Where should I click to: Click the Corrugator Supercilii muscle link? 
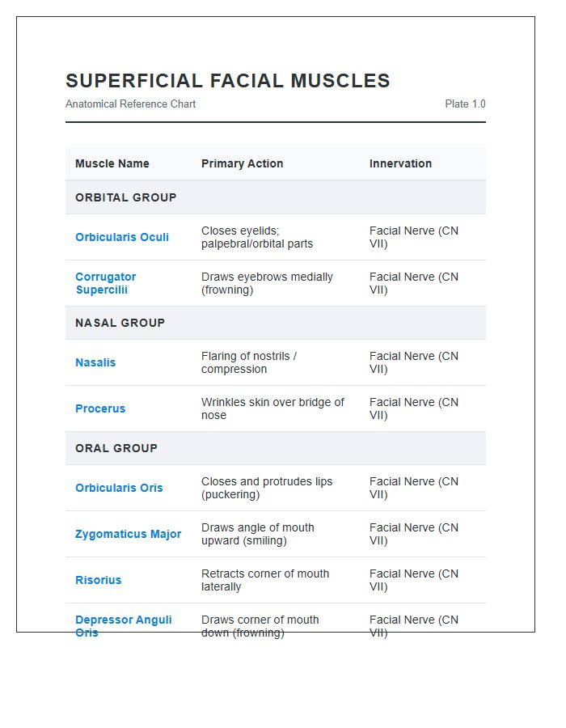click(106, 283)
